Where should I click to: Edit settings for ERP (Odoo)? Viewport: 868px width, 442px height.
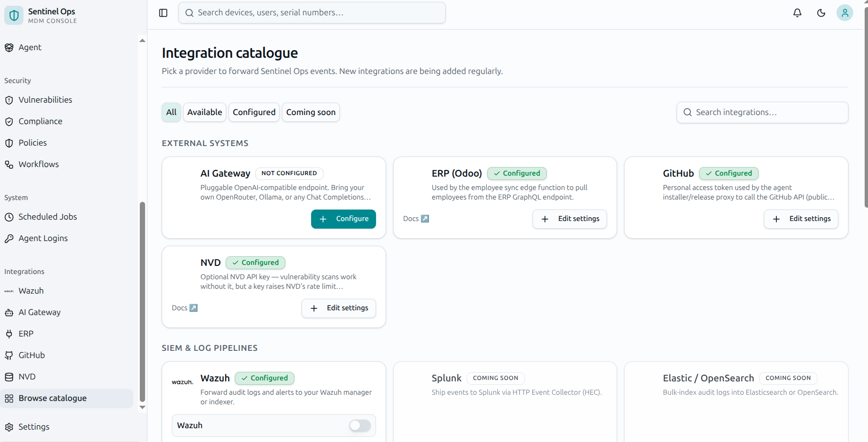570,219
